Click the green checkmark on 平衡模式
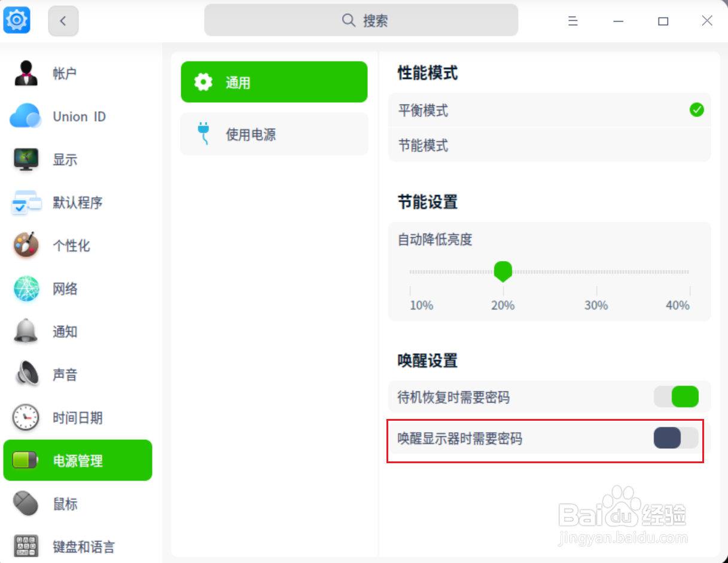728x563 pixels. (696, 110)
